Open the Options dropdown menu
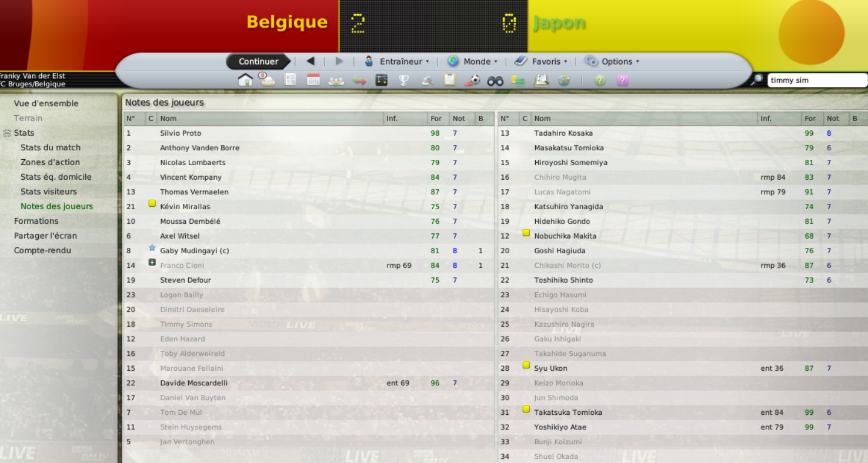This screenshot has width=868, height=463. pos(612,61)
